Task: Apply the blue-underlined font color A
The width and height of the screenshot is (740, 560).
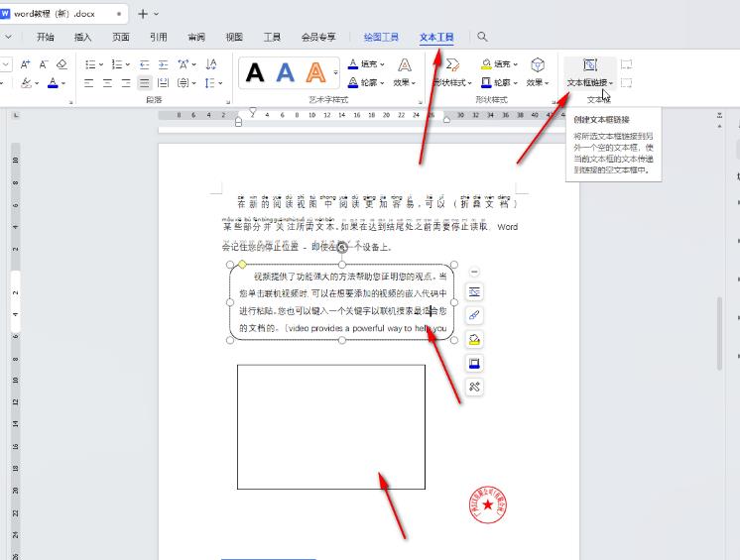Action: 53,83
